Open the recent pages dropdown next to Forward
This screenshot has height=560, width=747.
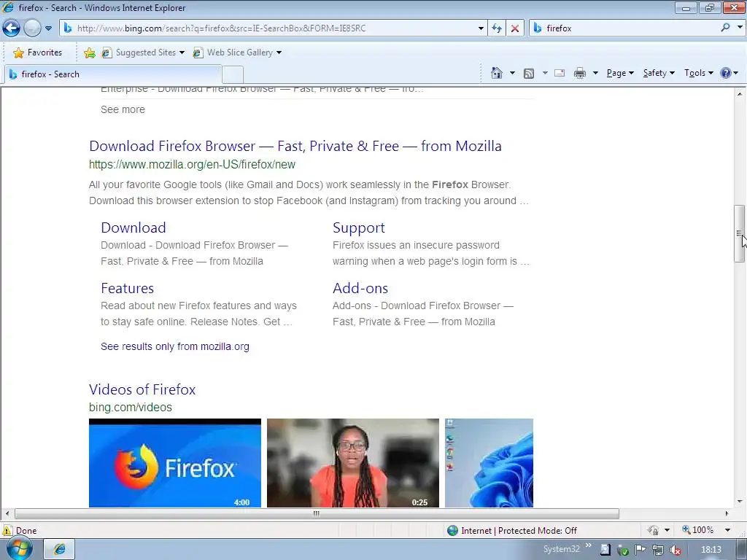tap(48, 28)
